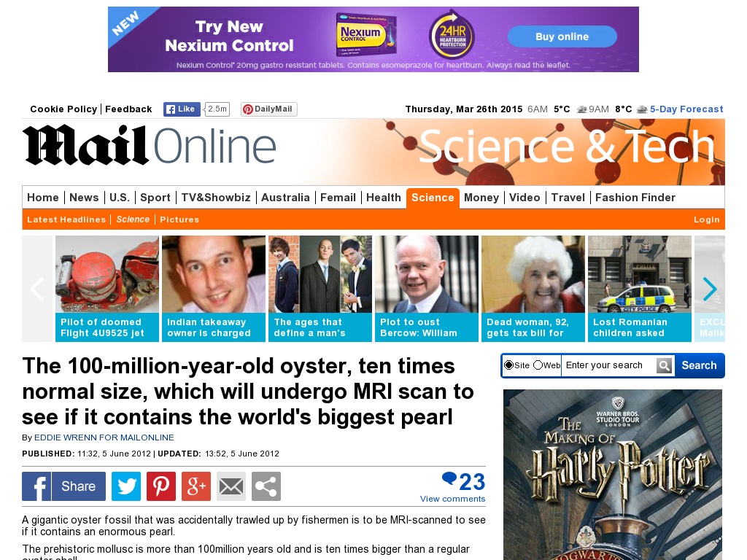The image size is (747, 560).
Task: Tweet the article via the Twitter icon
Action: click(x=126, y=486)
